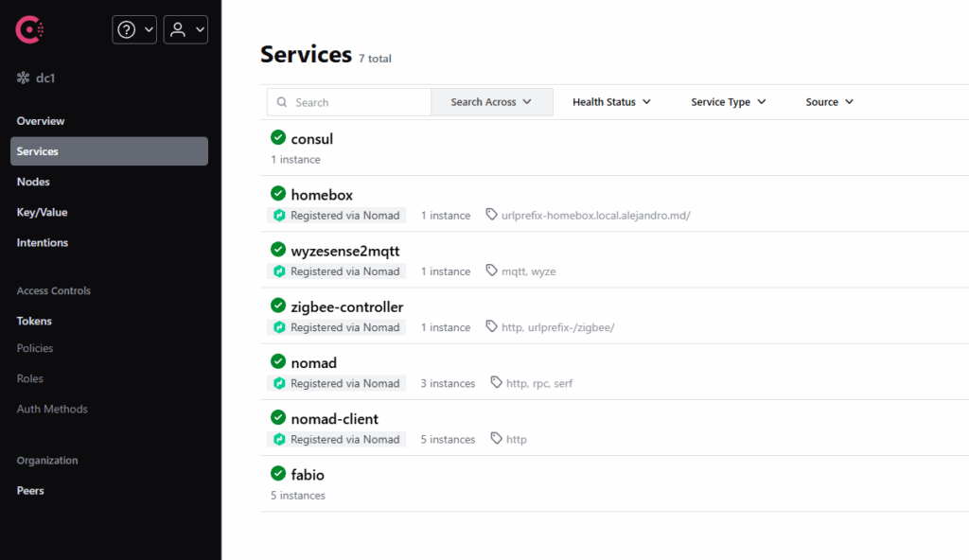Image resolution: width=969 pixels, height=560 pixels.
Task: Expand the Search Across dropdown
Action: tap(491, 102)
